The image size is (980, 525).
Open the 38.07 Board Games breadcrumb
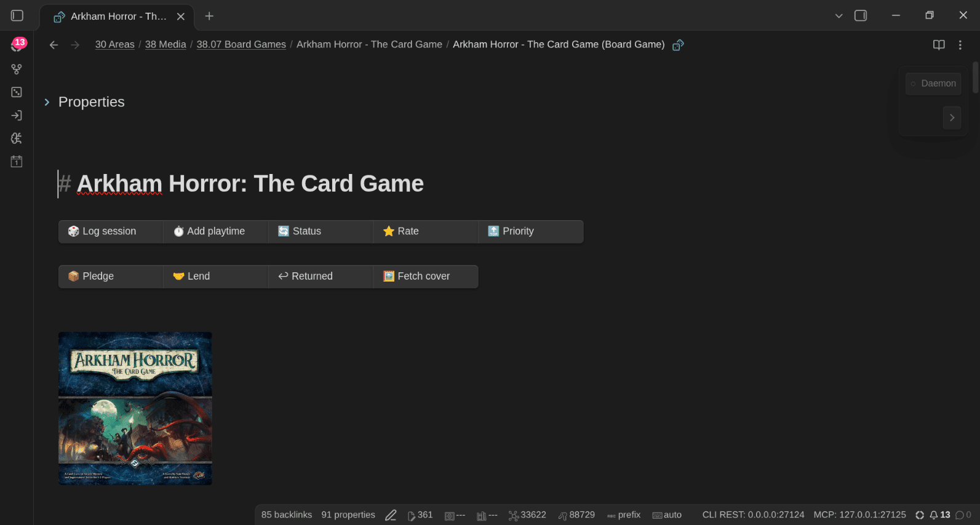click(241, 44)
